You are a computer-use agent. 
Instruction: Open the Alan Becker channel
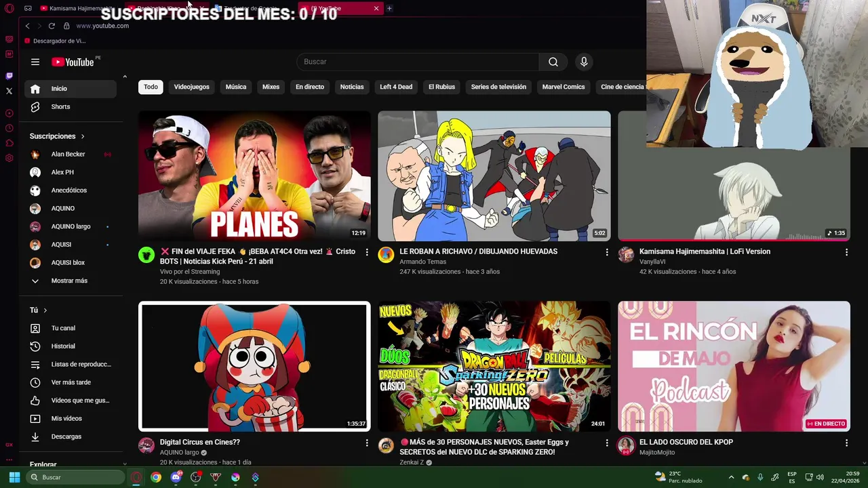[x=71, y=155]
